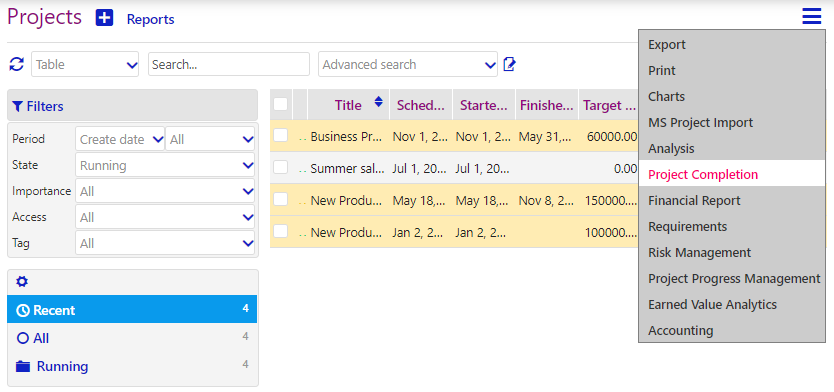The image size is (834, 392).
Task: Click the folder icon beside Running
Action: point(23,366)
